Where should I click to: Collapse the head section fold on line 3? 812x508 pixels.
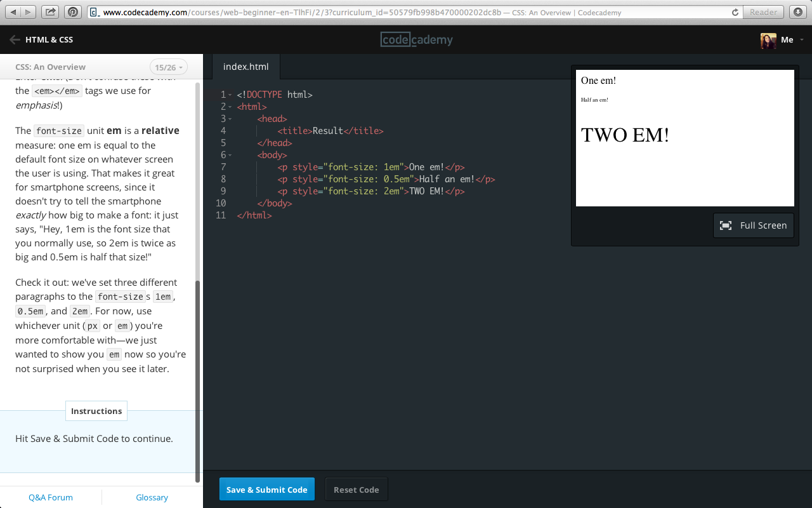(230, 118)
